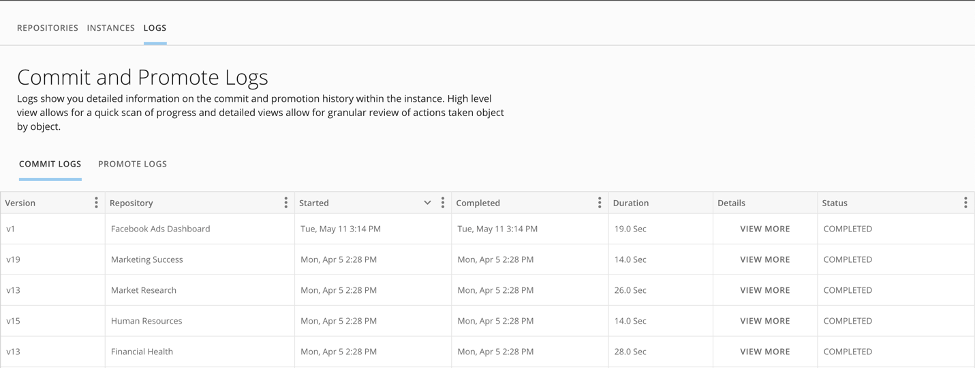Viewport: 977px width, 368px height.
Task: Open the Started column options menu
Action: (443, 202)
